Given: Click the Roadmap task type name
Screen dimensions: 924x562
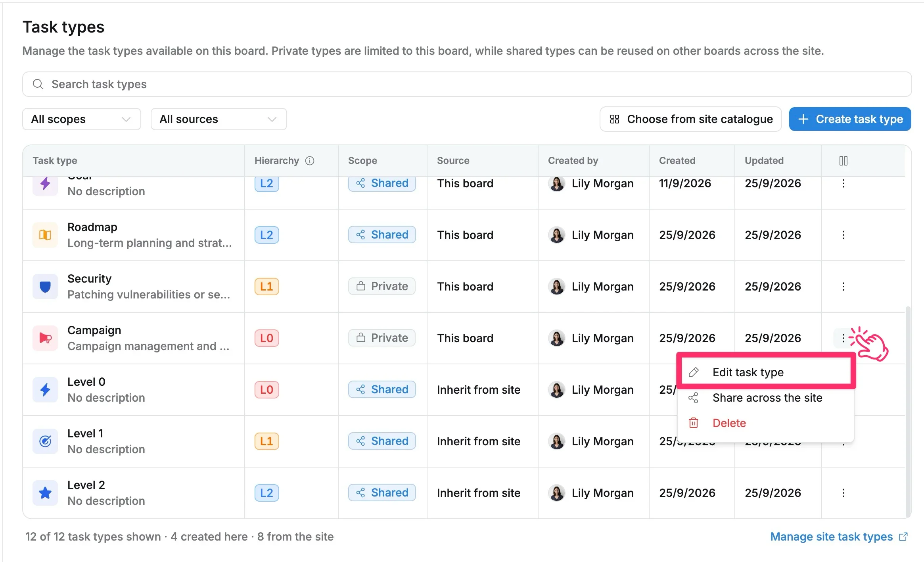Looking at the screenshot, I should coord(92,227).
